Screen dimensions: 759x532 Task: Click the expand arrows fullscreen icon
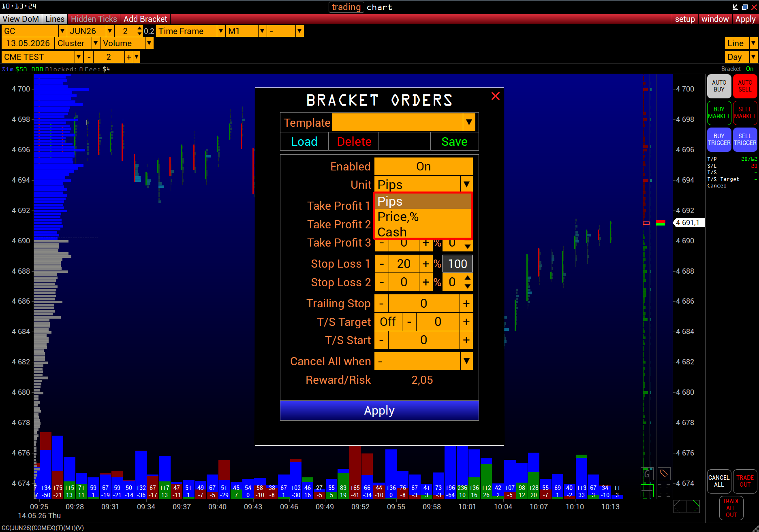click(x=664, y=490)
